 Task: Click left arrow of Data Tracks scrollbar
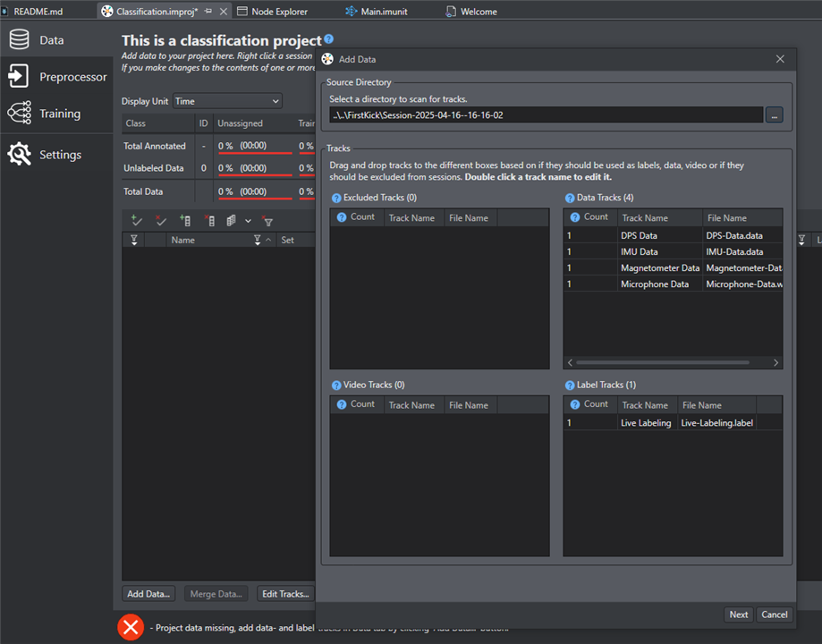(x=571, y=362)
